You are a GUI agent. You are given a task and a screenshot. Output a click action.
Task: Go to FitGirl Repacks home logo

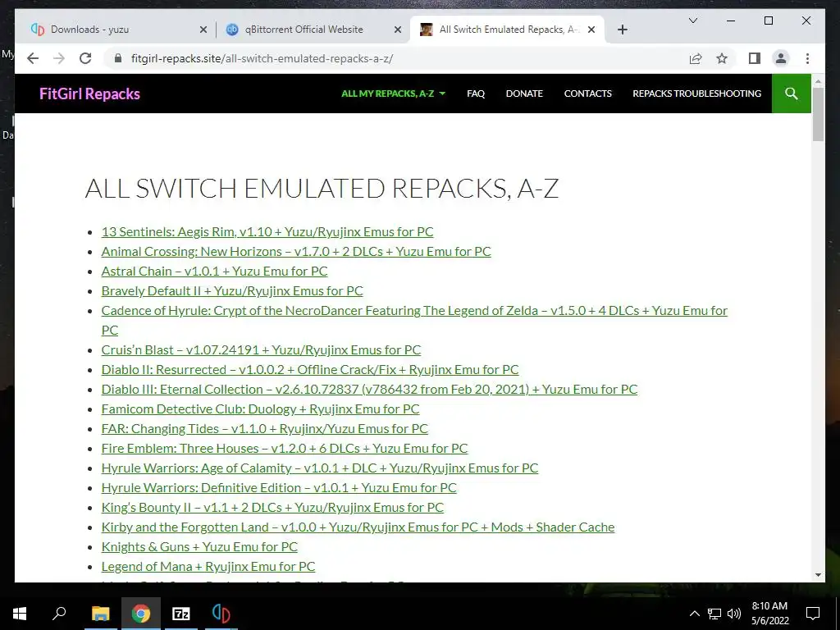click(89, 94)
